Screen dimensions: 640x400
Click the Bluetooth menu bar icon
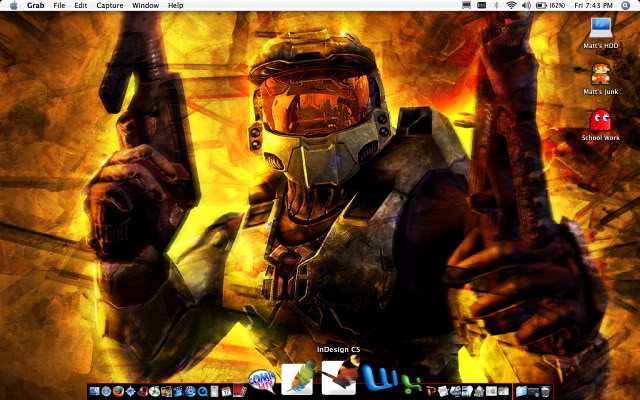(x=496, y=5)
